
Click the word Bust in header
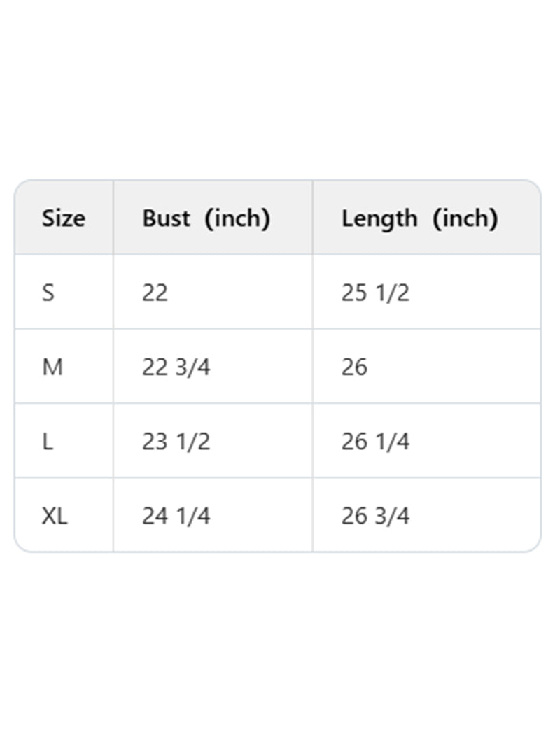point(166,218)
